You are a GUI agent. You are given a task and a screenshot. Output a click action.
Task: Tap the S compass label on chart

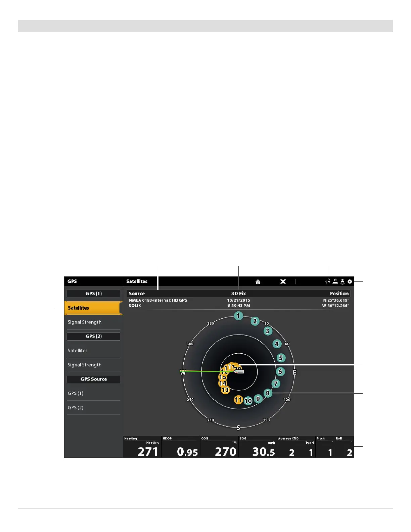238,428
